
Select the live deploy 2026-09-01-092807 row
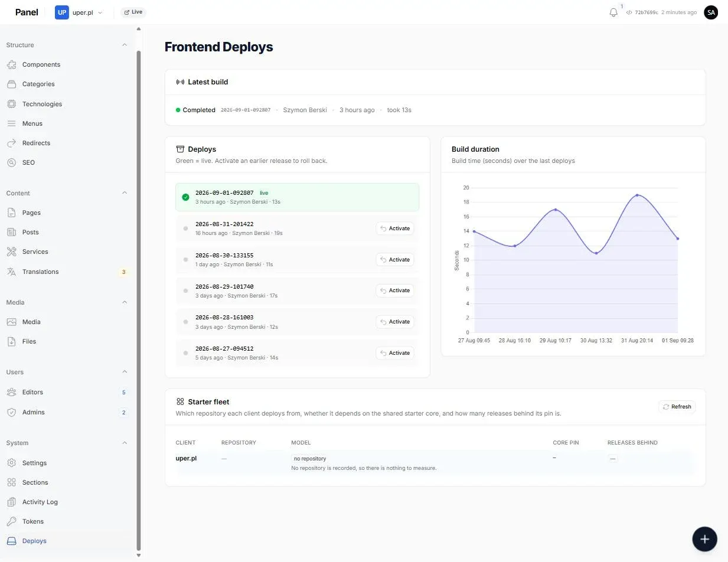click(x=297, y=197)
